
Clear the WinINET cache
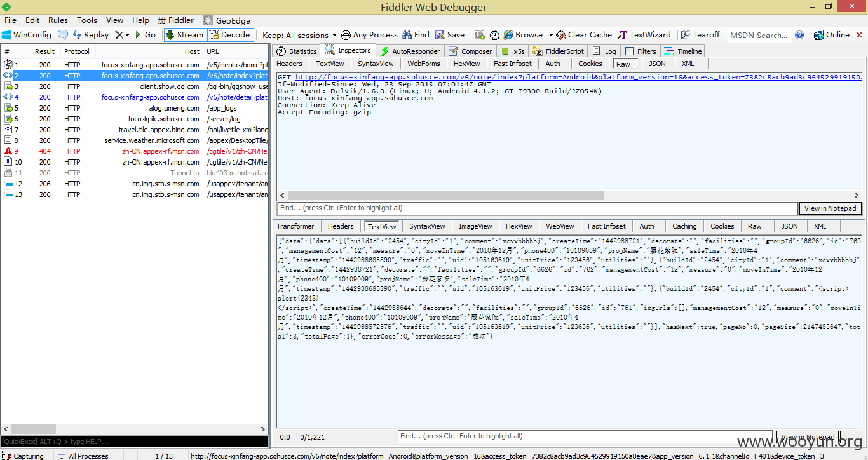[584, 35]
